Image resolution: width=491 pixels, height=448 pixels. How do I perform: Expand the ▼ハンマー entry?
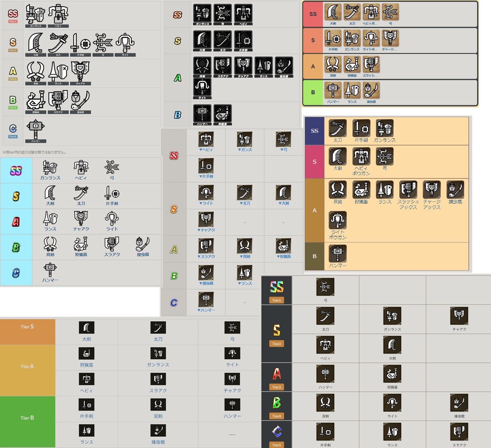[206, 310]
